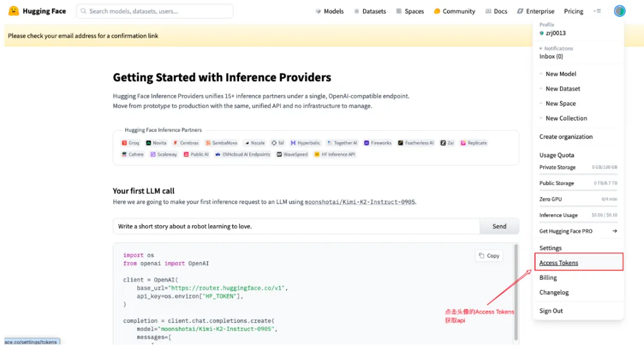Click Sign Out in the profile menu
This screenshot has width=644, height=345.
pos(551,311)
